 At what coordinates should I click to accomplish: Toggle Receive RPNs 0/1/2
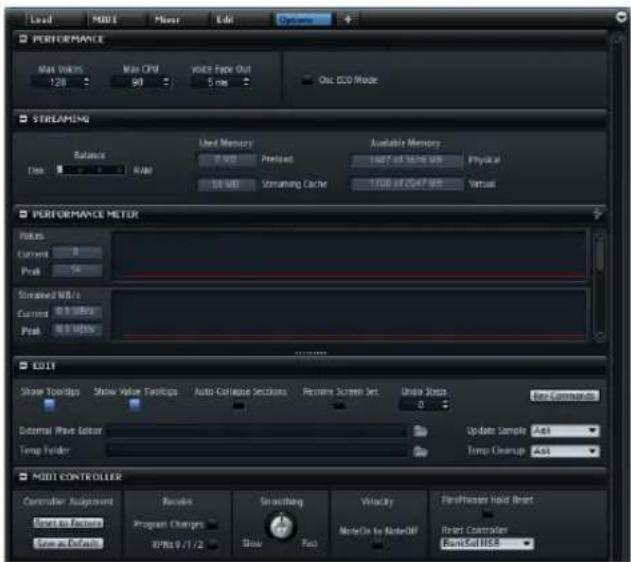point(212,545)
